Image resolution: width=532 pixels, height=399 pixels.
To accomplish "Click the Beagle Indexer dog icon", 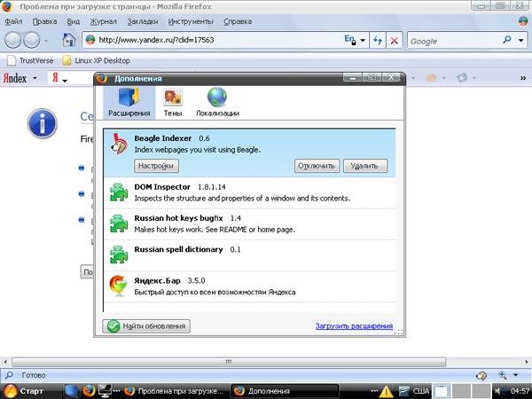I will click(119, 145).
